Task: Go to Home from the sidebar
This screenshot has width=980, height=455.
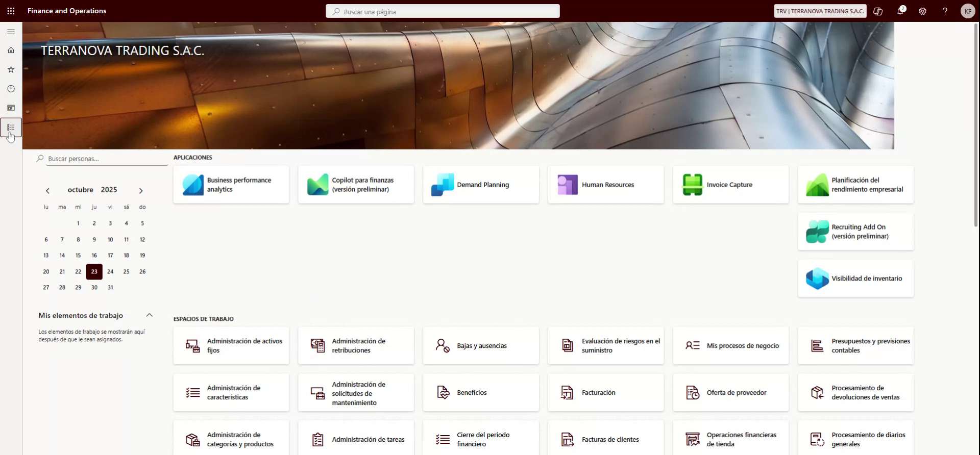Action: [11, 50]
